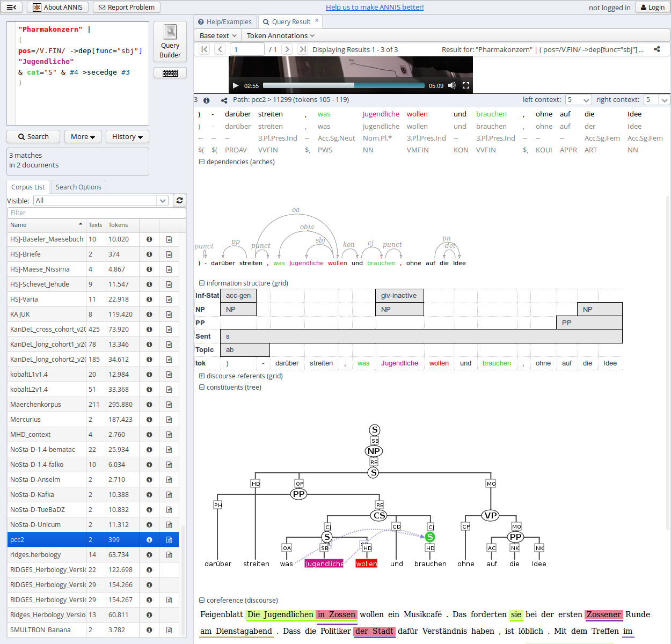This screenshot has width=671, height=644.
Task: Open the Query Builder
Action: pyautogui.click(x=170, y=42)
